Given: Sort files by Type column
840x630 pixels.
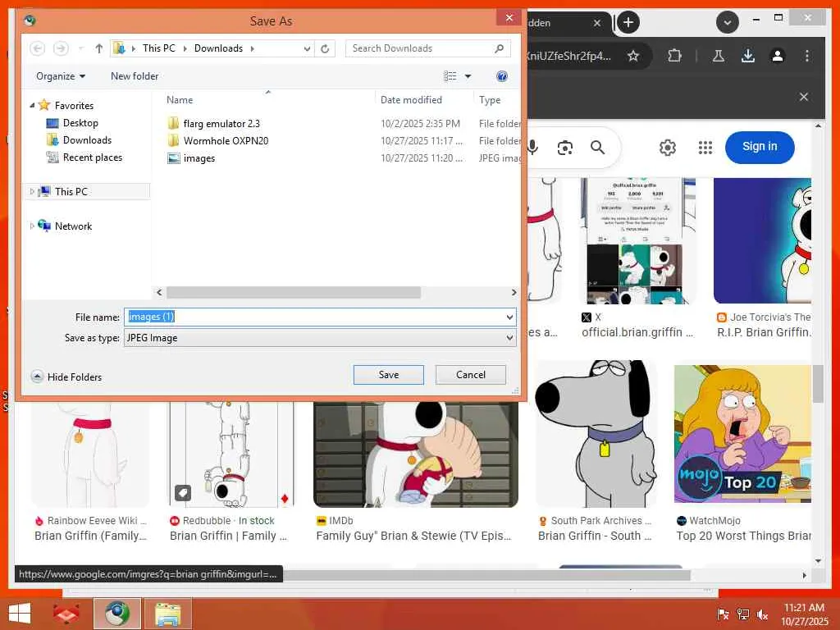Looking at the screenshot, I should pyautogui.click(x=490, y=99).
